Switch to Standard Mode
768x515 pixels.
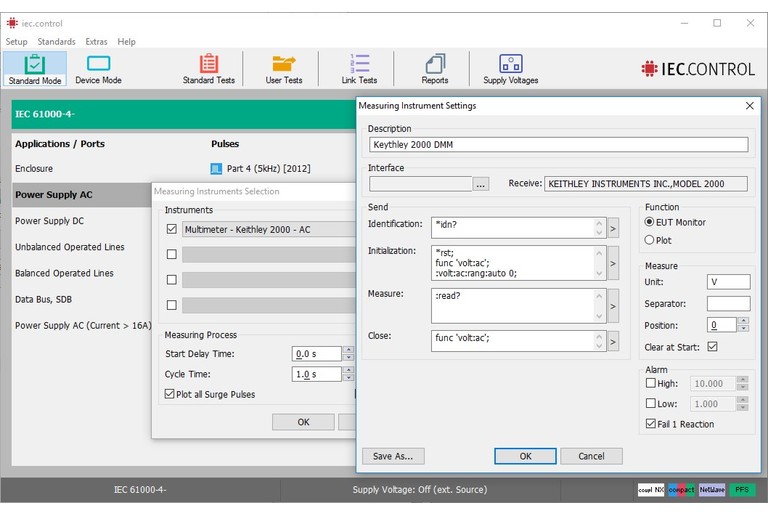(35, 69)
